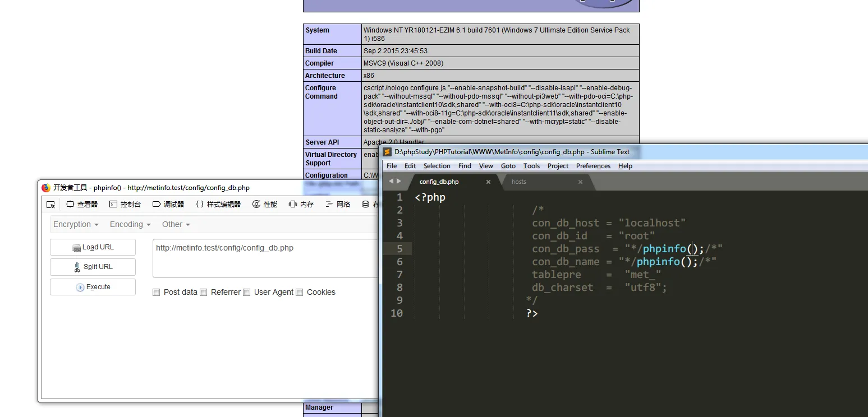868x417 pixels.
Task: Toggle the User Agent checkbox
Action: [x=247, y=292]
